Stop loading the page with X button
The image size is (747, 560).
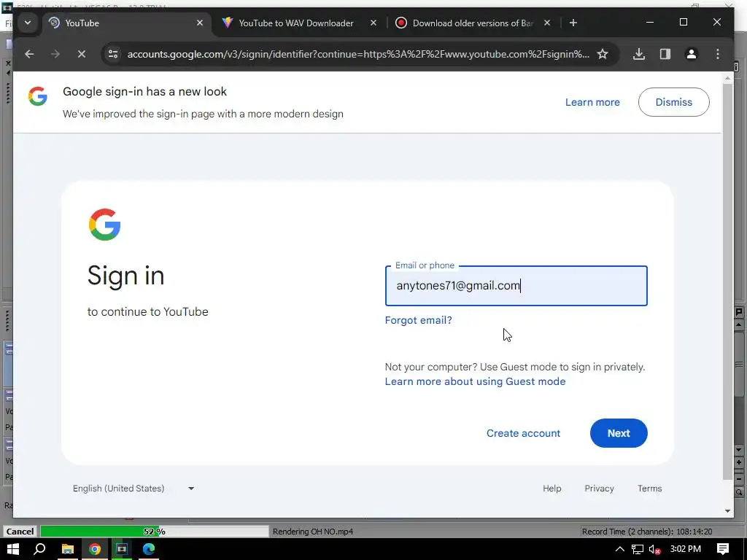click(x=82, y=54)
